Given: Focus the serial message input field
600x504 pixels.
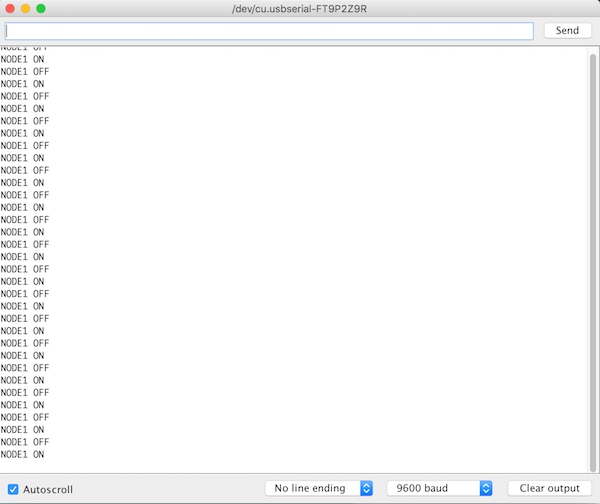Looking at the screenshot, I should 269,31.
